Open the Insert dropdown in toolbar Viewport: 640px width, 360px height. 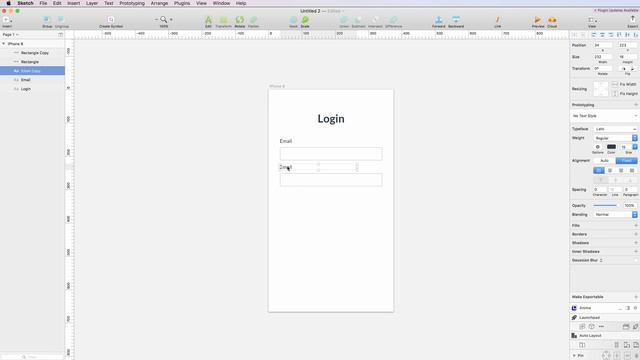click(7, 20)
